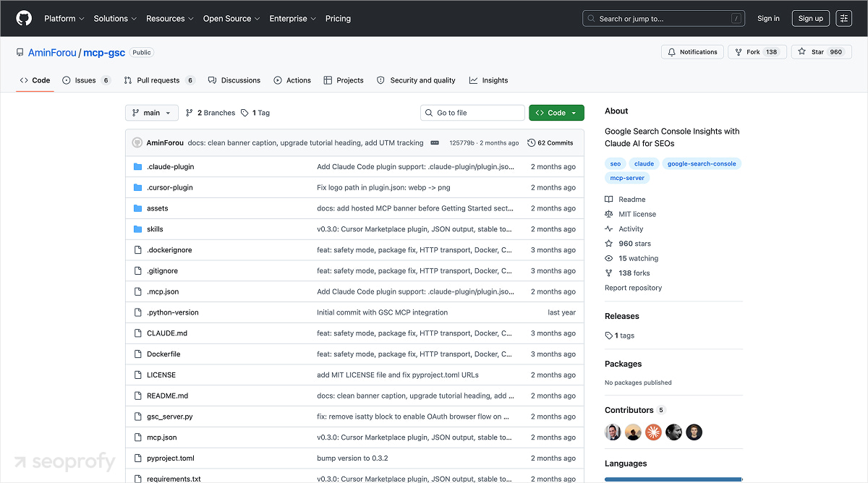The height and width of the screenshot is (483, 868).
Task: Open the .cursor-plugin folder icon
Action: [x=138, y=187]
